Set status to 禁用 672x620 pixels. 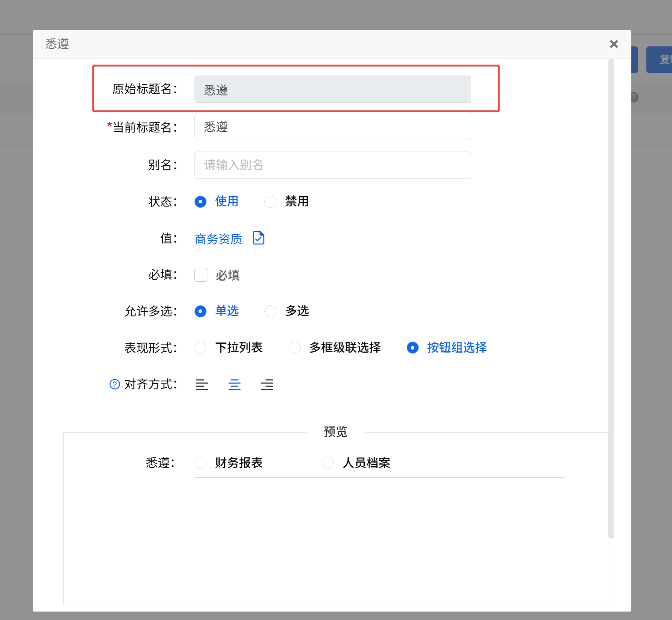pyautogui.click(x=270, y=202)
